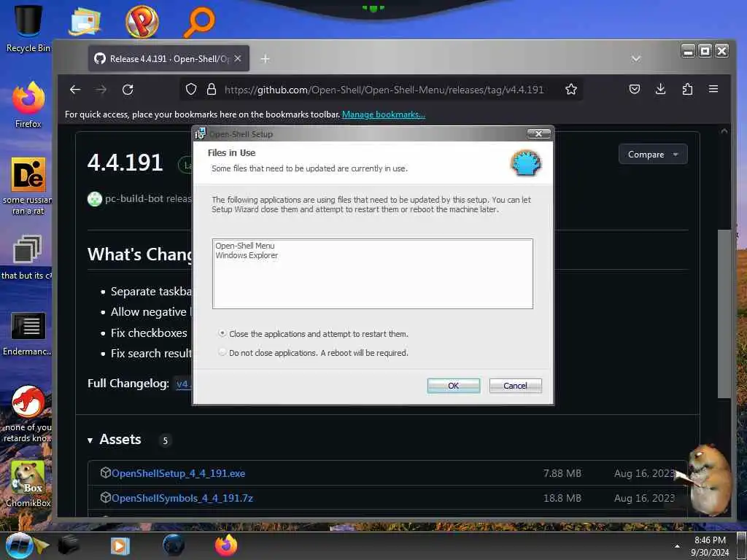The image size is (747, 560).
Task: Select Do not close applications option
Action: click(222, 352)
